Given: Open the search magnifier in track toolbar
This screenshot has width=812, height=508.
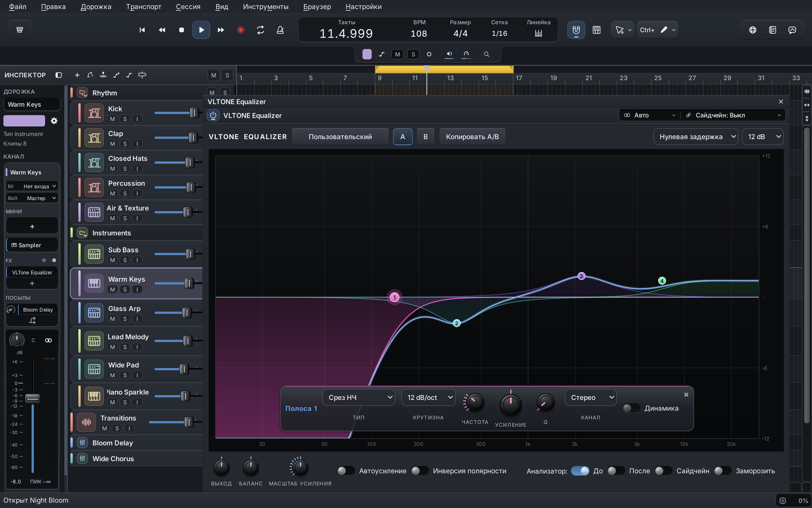Looking at the screenshot, I should coord(486,54).
